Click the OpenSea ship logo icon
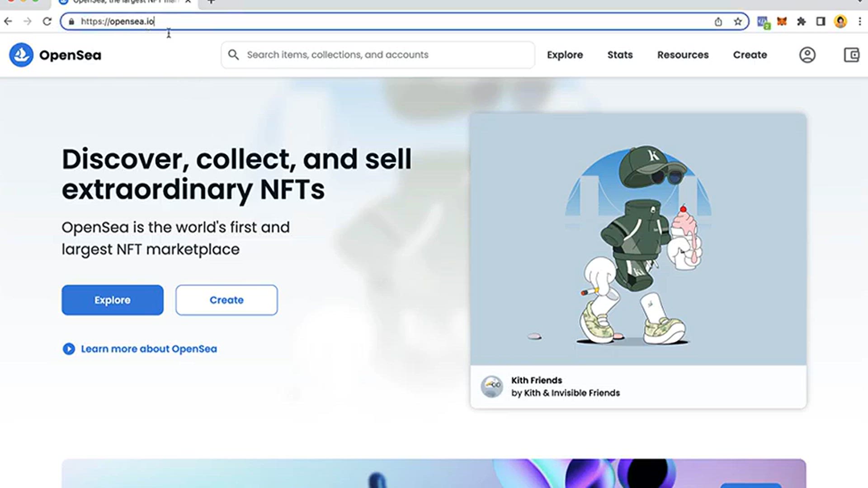Screen dimensions: 868x488 click(21, 55)
